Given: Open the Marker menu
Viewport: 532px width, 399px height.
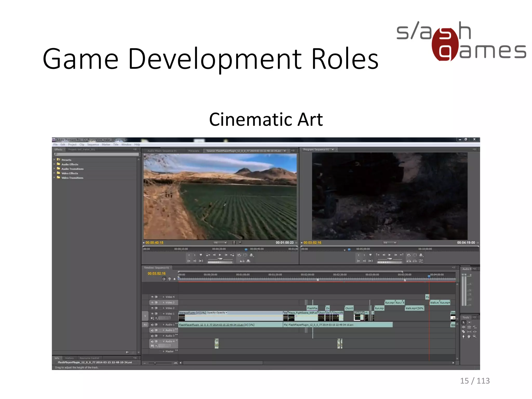Looking at the screenshot, I should point(106,144).
